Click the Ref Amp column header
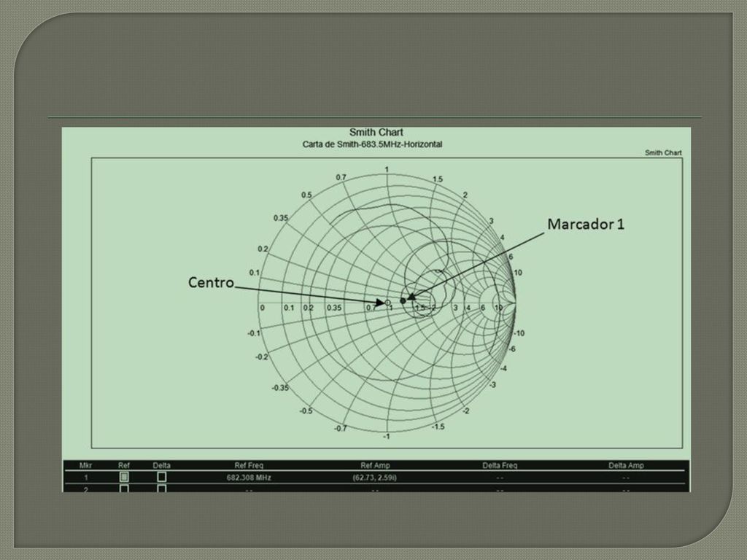This screenshot has height=560, width=747. tap(375, 465)
